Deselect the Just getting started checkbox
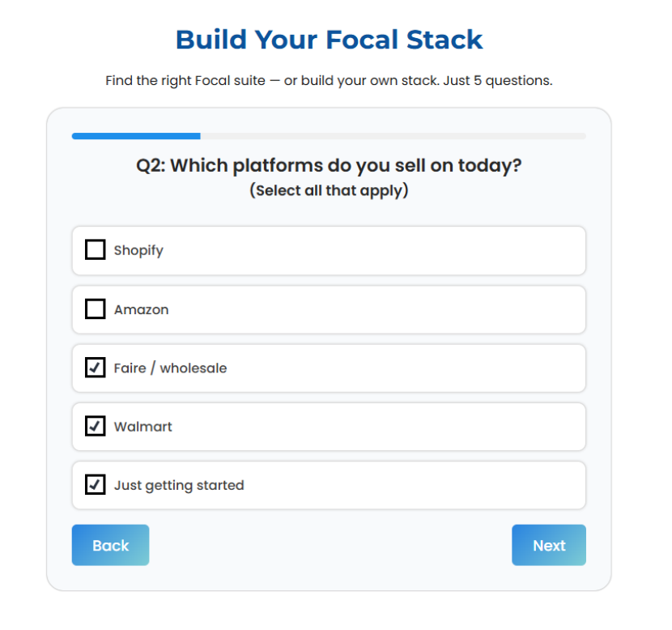This screenshot has height=630, width=672. [96, 485]
